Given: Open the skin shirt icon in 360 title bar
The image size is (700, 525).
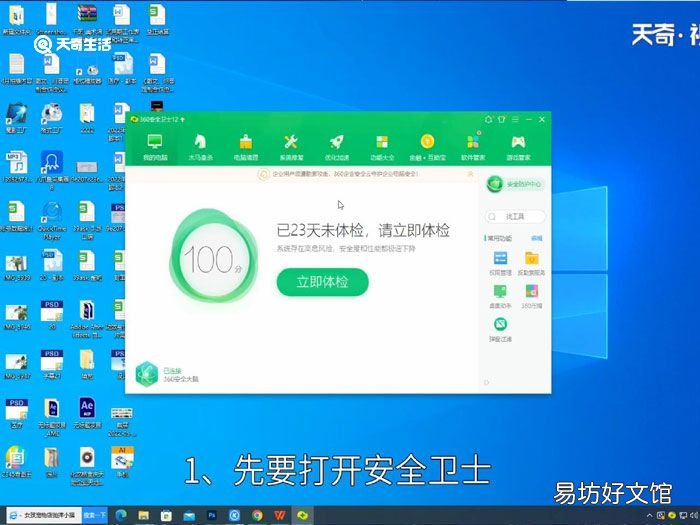Looking at the screenshot, I should (x=501, y=120).
